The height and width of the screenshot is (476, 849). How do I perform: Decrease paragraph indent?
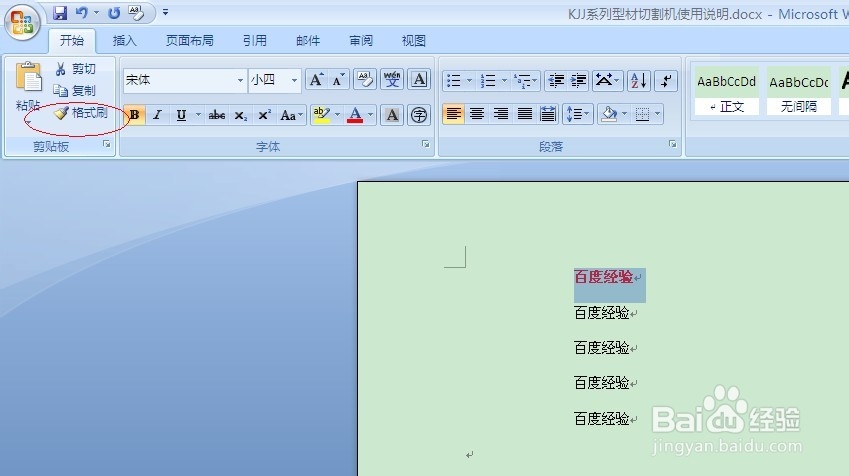pyautogui.click(x=556, y=81)
